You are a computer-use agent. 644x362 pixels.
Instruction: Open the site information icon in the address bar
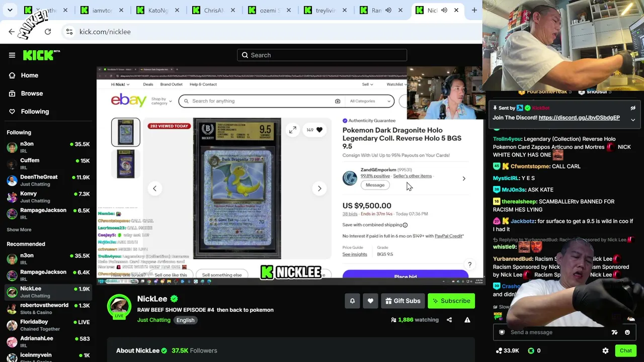(69, 32)
